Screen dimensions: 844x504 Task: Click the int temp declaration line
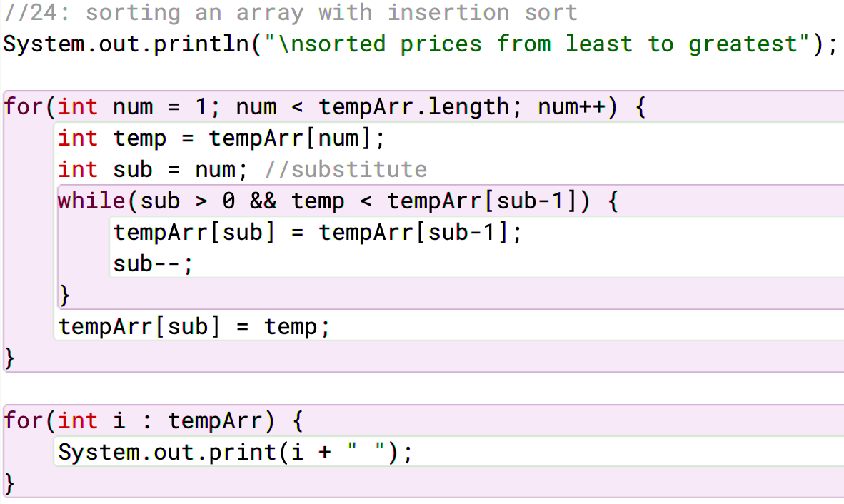coord(222,138)
